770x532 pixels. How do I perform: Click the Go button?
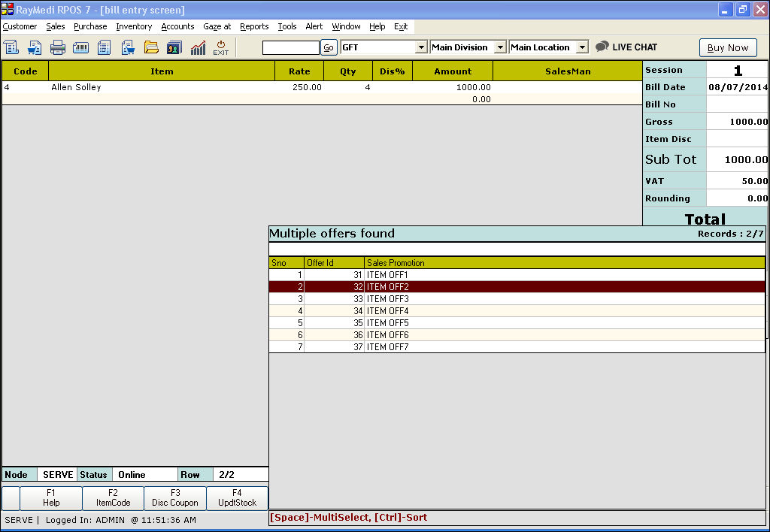[329, 47]
